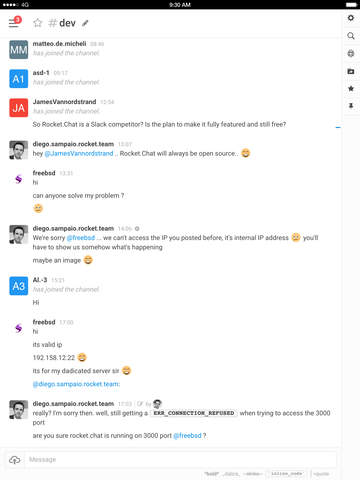This screenshot has width=360, height=480.
Task: Show starred messages in right sidebar
Action: 351,89
